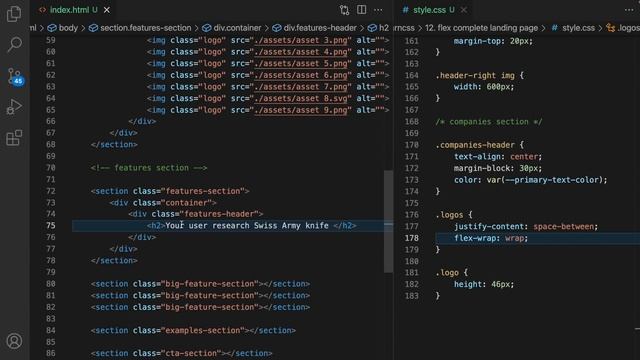The width and height of the screenshot is (640, 360).
Task: Click the 'flex-wrap: wrap' declaration
Action: pyautogui.click(x=491, y=238)
